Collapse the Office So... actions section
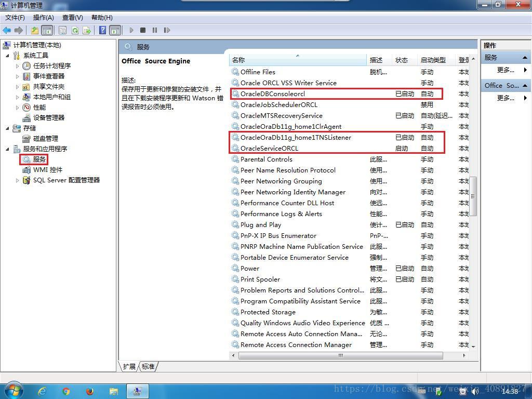This screenshot has height=399, width=532. (525, 86)
